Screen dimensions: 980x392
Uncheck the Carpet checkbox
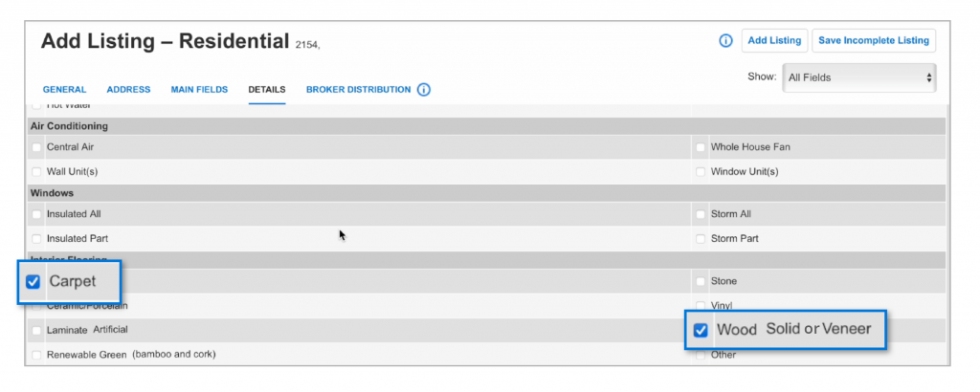pos(33,282)
